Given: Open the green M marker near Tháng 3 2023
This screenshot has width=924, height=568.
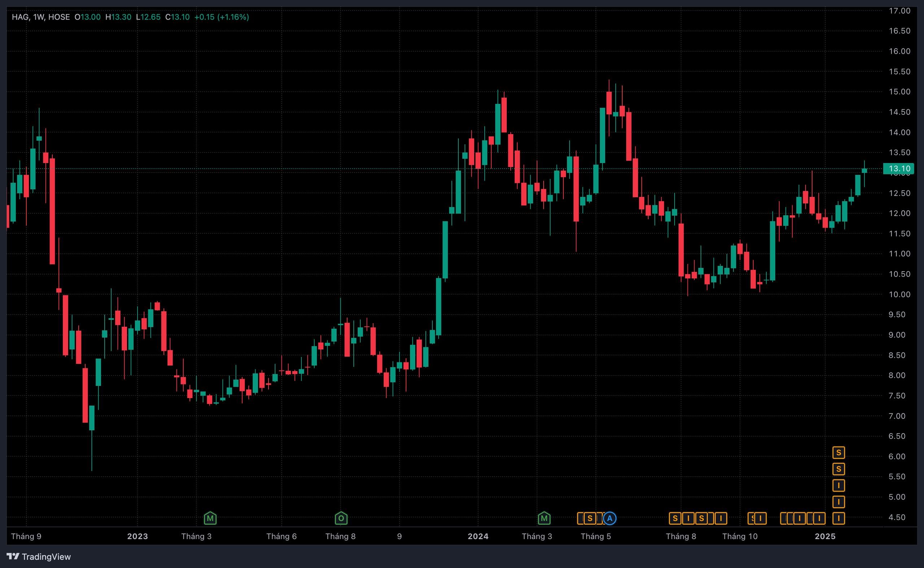Looking at the screenshot, I should (x=210, y=518).
